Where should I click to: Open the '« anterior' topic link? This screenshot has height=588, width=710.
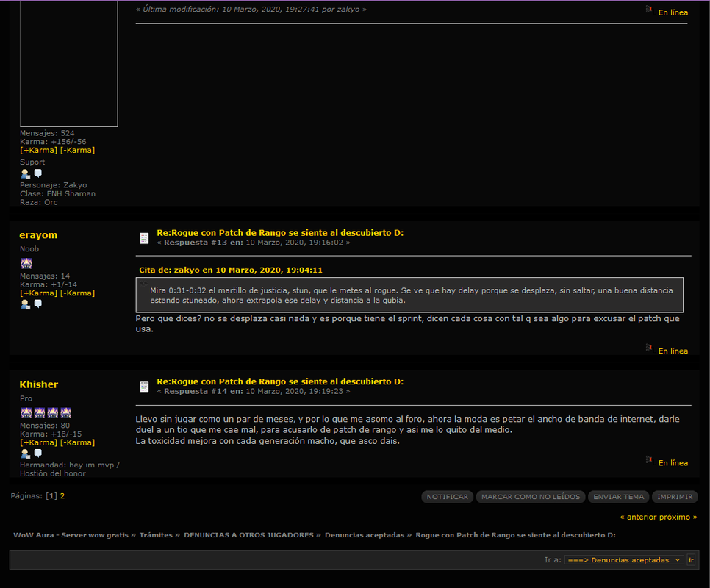pyautogui.click(x=639, y=517)
